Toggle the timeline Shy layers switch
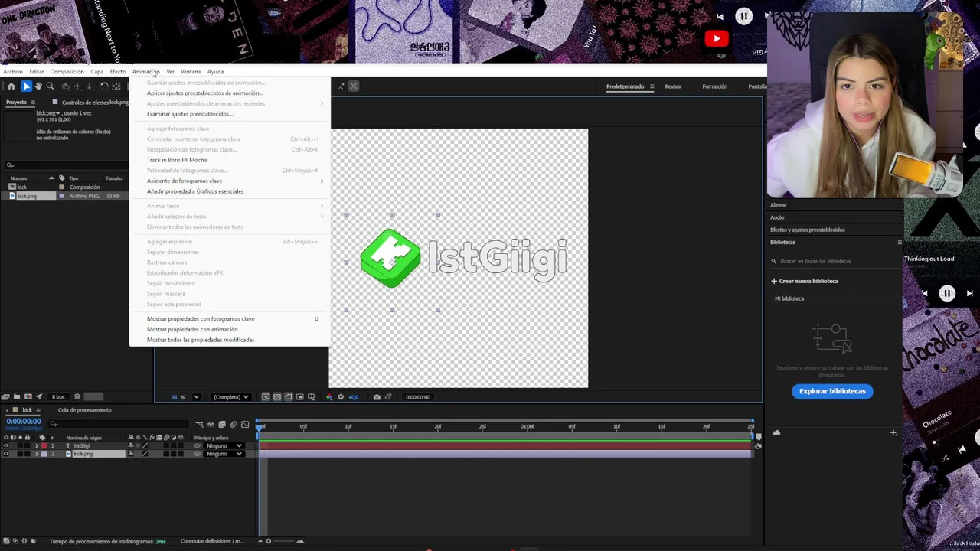The image size is (980, 551). tap(211, 424)
